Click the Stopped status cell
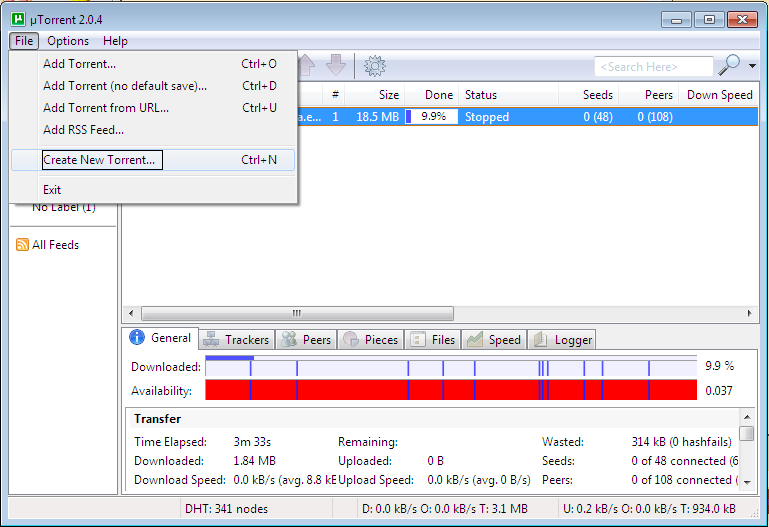This screenshot has width=769, height=527. click(x=487, y=117)
